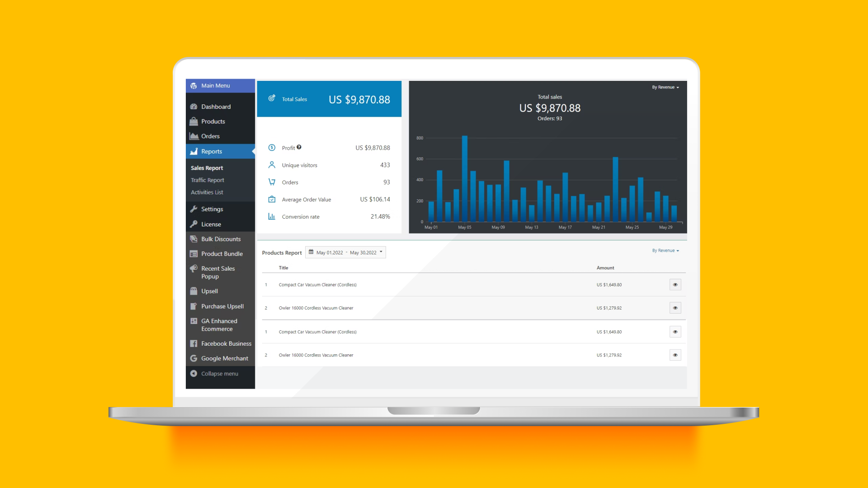Expand the Products Report date range picker

345,252
